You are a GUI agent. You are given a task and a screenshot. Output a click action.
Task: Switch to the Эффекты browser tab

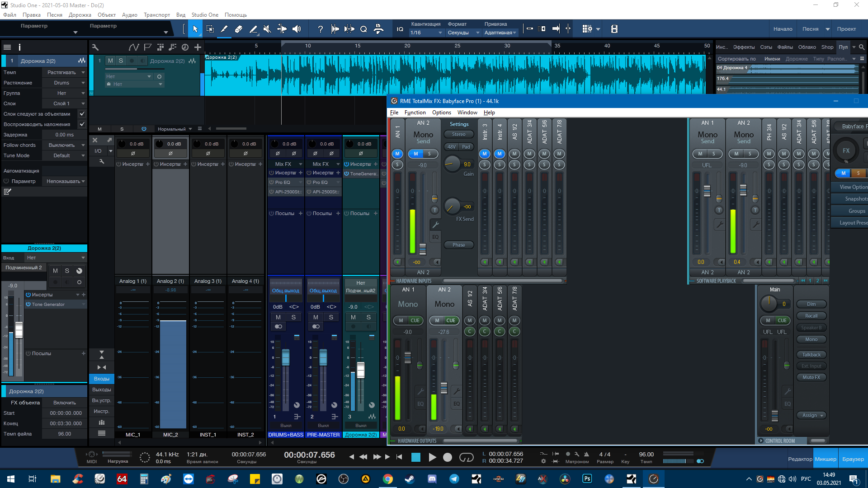click(744, 47)
